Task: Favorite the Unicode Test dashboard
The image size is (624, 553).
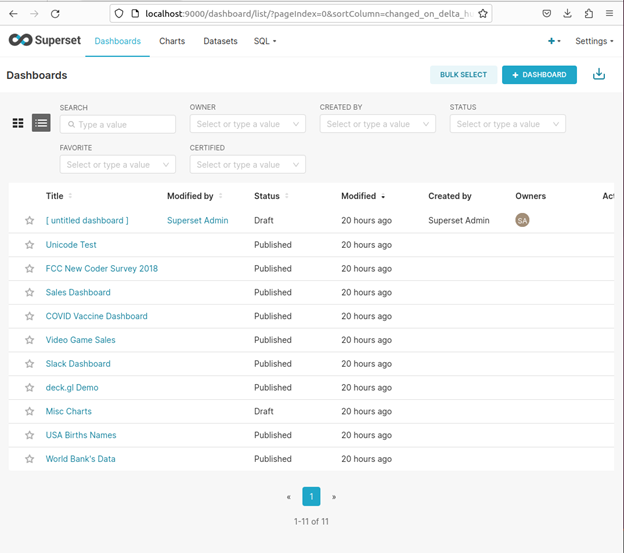Action: click(29, 245)
